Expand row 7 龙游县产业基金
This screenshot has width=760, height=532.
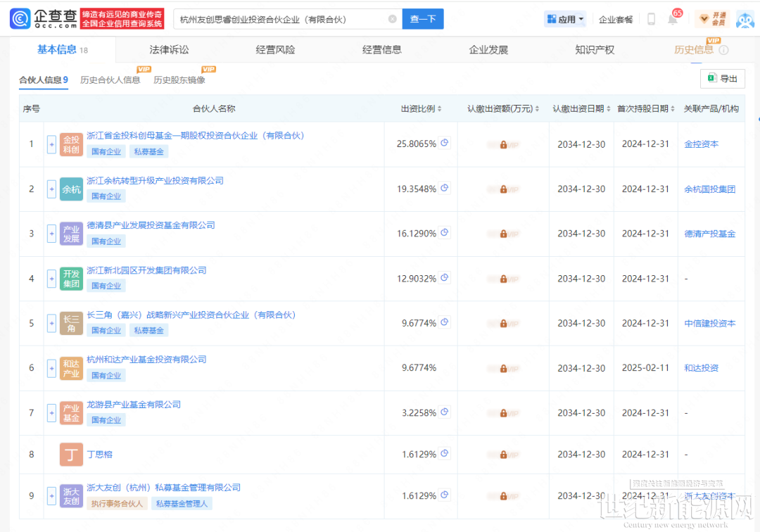click(x=51, y=413)
